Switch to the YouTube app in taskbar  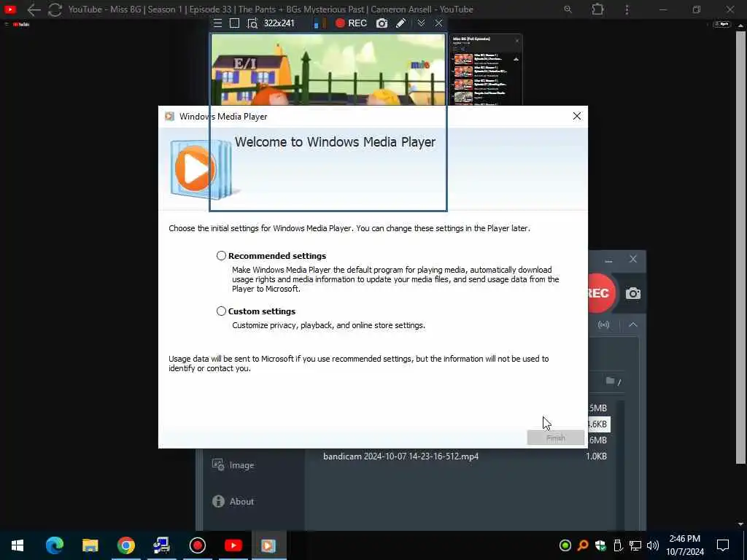point(233,545)
